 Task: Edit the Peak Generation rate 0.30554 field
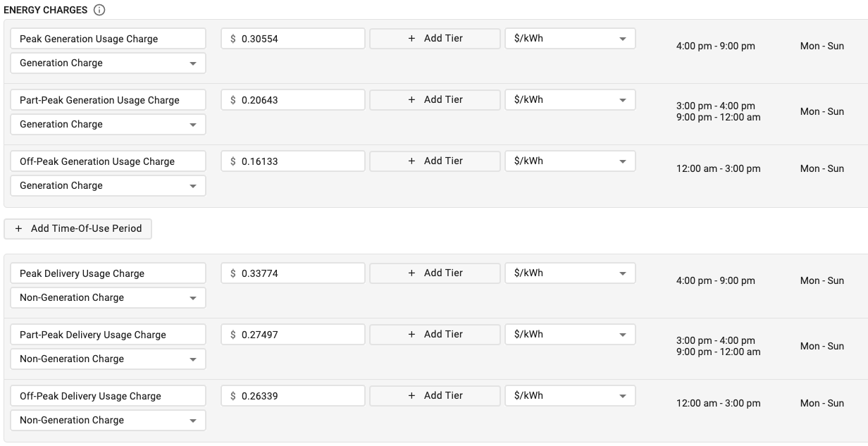click(x=293, y=39)
